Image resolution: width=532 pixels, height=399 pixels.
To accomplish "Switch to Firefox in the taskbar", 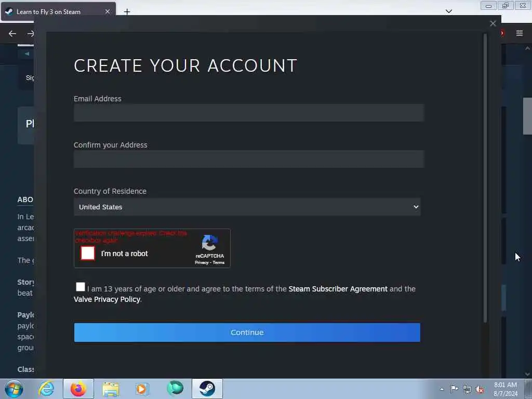I will click(78, 389).
